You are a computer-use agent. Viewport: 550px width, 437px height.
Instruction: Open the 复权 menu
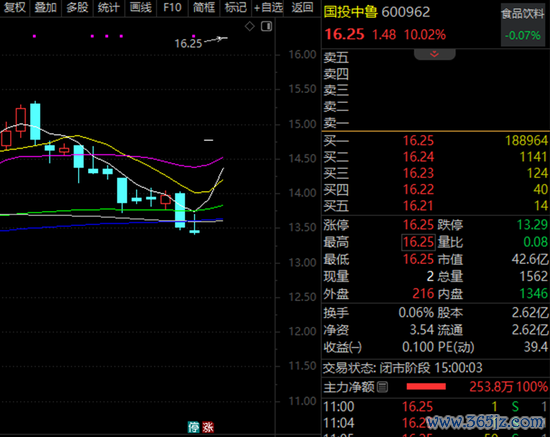pos(15,7)
